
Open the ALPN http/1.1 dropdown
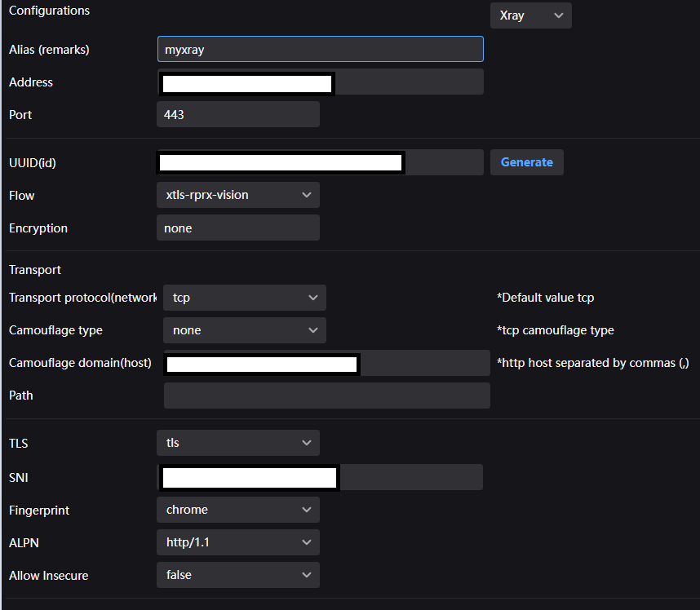coord(237,542)
